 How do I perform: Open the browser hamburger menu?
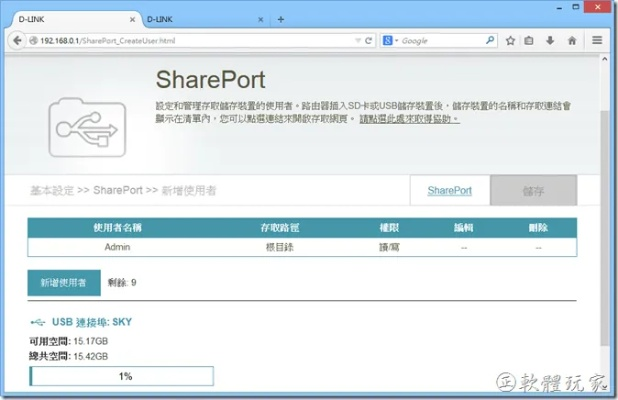click(597, 40)
